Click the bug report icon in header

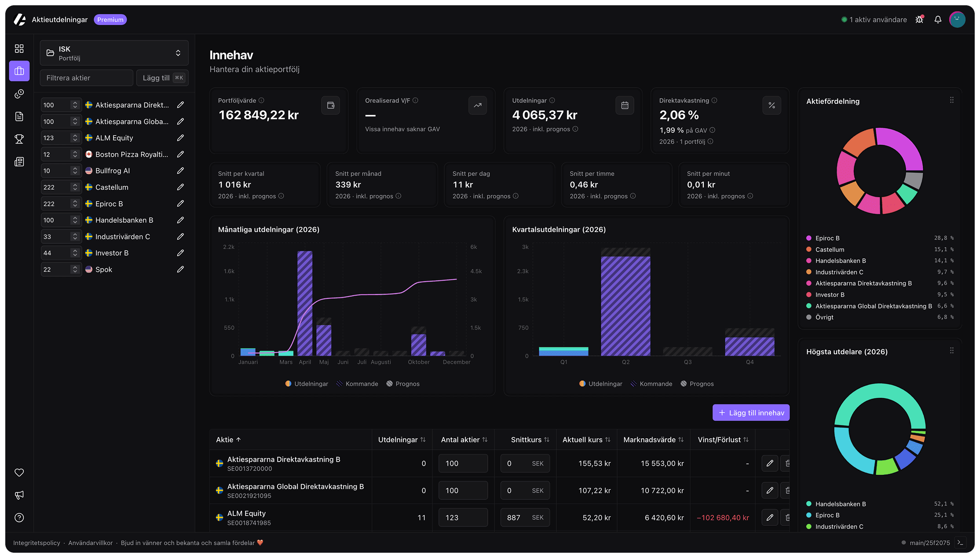(x=919, y=20)
